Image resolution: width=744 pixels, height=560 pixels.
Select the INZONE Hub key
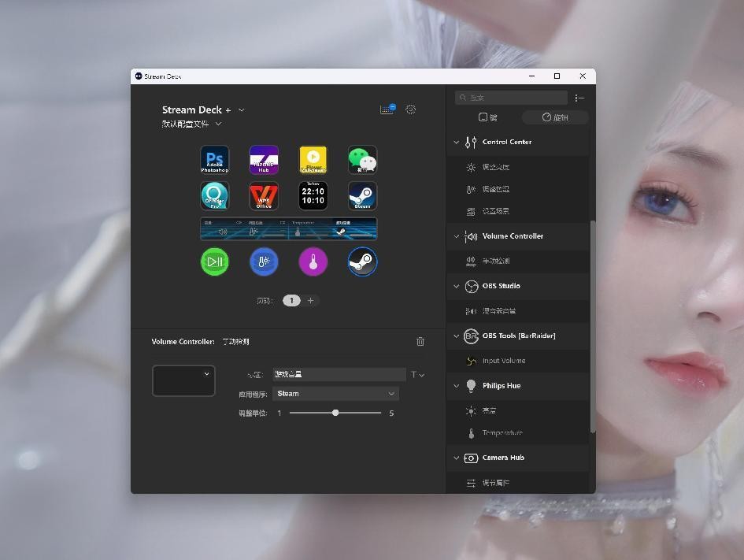pos(264,160)
